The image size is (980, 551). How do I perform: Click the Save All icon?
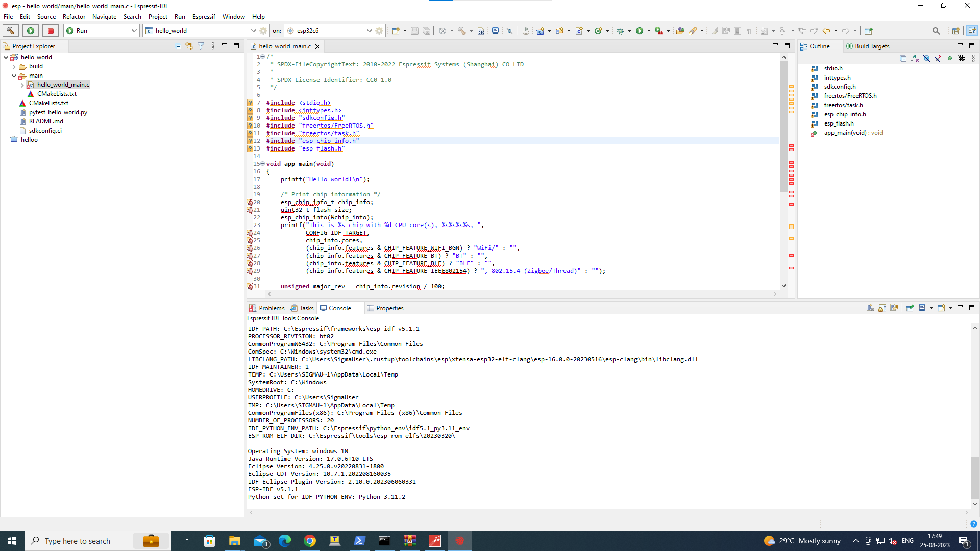(426, 31)
